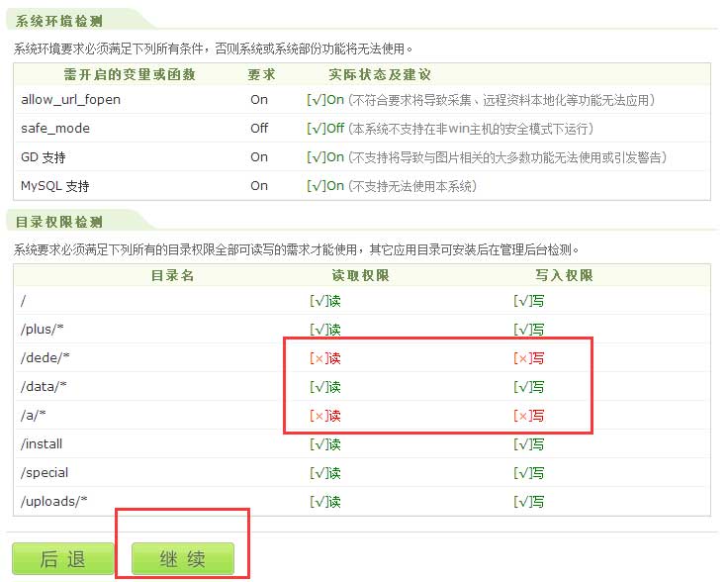Click the failed write mark for /a/*
Screen dimensions: 728x582
pyautogui.click(x=528, y=416)
